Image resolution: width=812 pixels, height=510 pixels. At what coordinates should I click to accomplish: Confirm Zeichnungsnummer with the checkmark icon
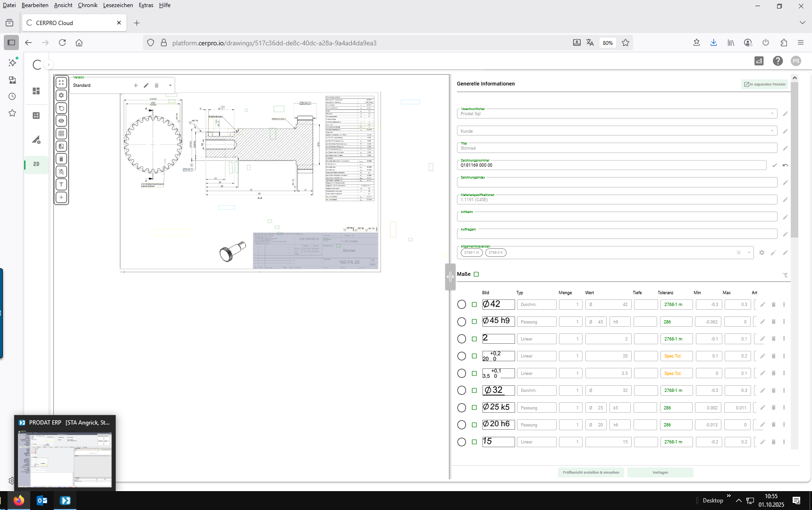pyautogui.click(x=774, y=165)
